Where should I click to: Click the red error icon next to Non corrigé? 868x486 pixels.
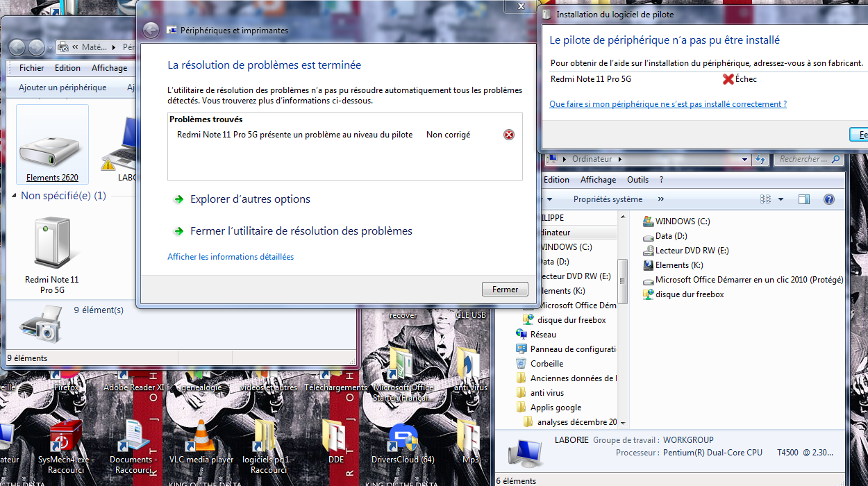pos(509,135)
